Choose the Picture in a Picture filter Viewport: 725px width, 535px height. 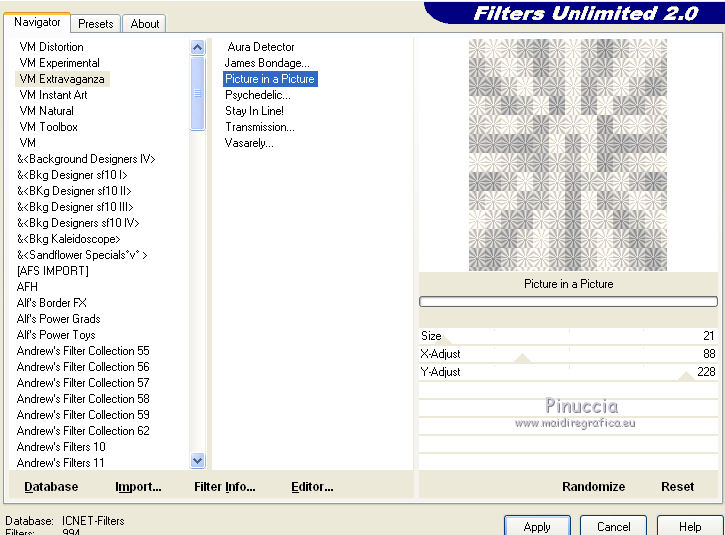[x=270, y=79]
